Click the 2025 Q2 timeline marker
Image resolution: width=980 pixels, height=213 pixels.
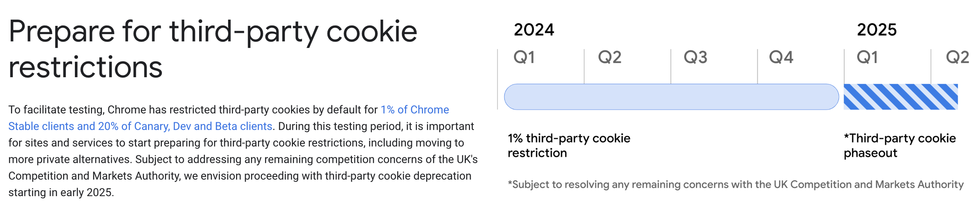(x=957, y=58)
